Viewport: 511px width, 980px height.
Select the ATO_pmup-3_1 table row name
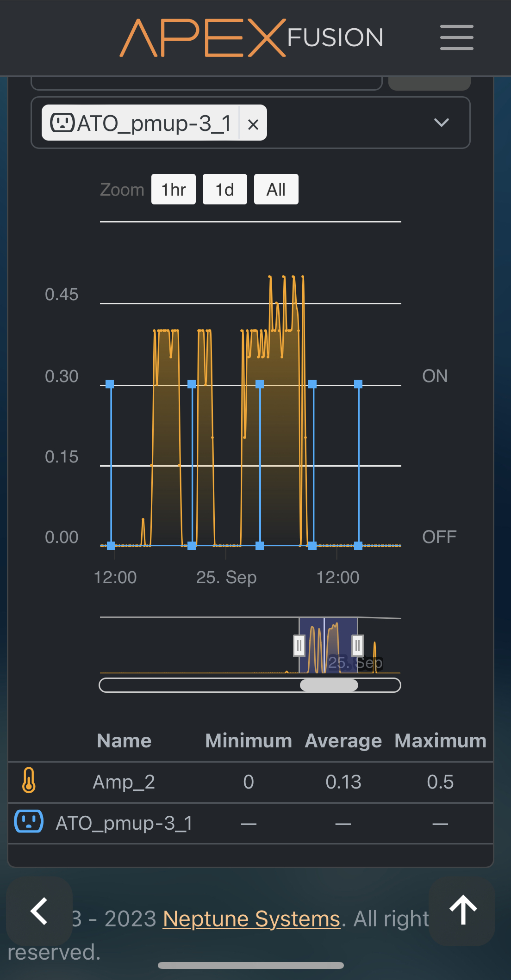coord(124,823)
